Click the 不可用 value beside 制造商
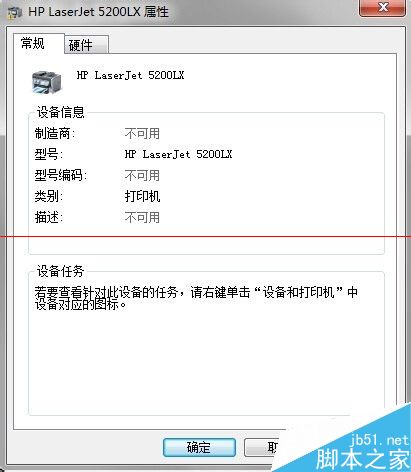Screen dimensions: 411x472 tap(142, 134)
